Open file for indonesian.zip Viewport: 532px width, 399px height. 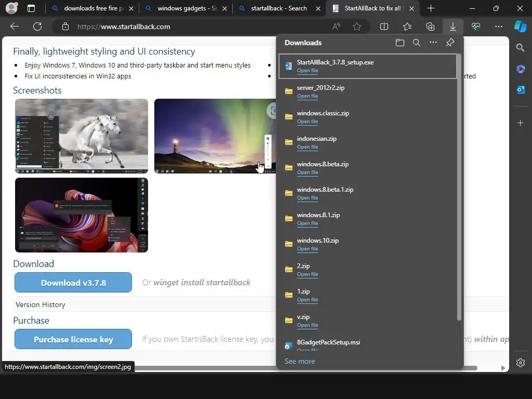point(308,147)
